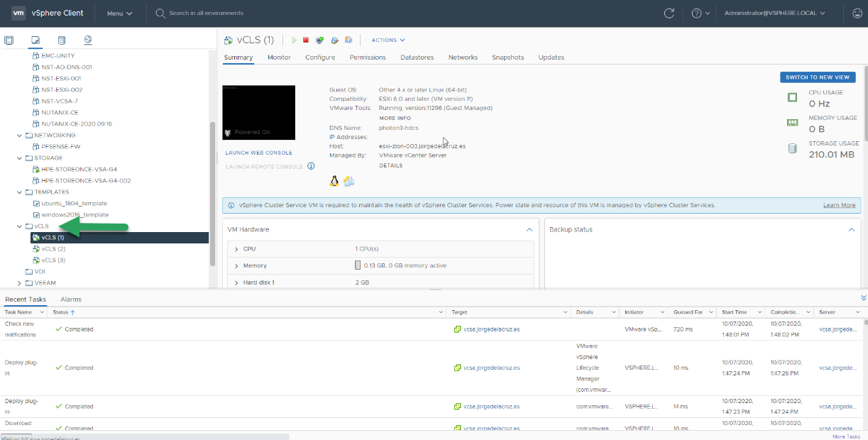The width and height of the screenshot is (868, 440).
Task: Expand the Memory hardware row
Action: coord(236,265)
